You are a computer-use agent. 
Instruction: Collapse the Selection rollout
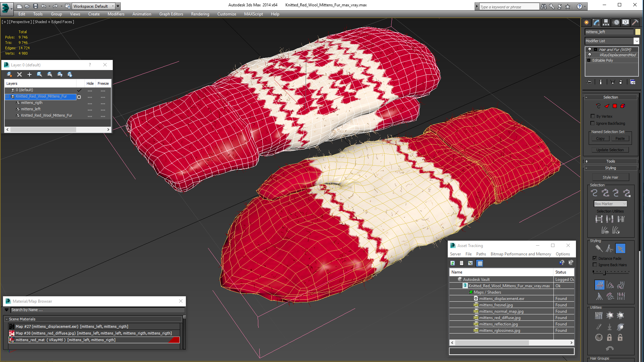pyautogui.click(x=610, y=97)
